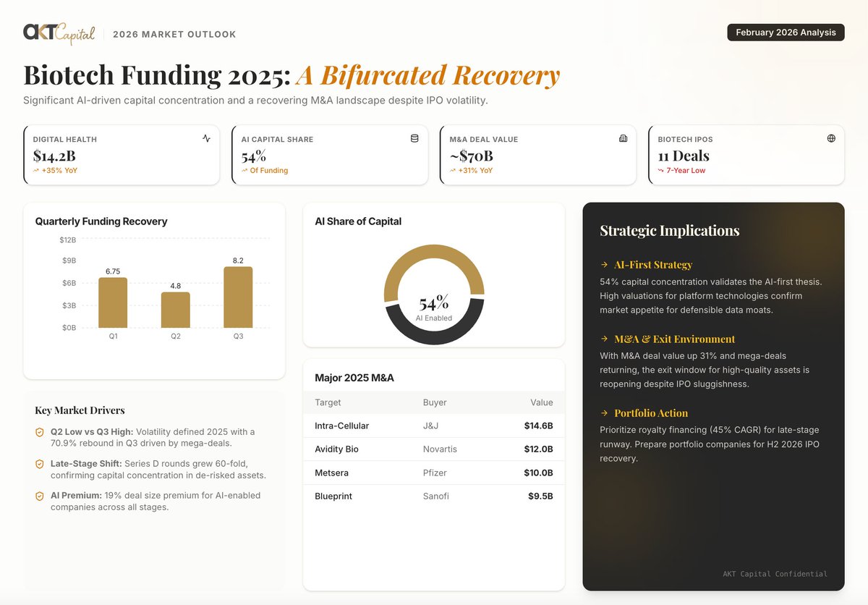Click the $10.0B value cell
The width and height of the screenshot is (868, 605).
pos(539,473)
